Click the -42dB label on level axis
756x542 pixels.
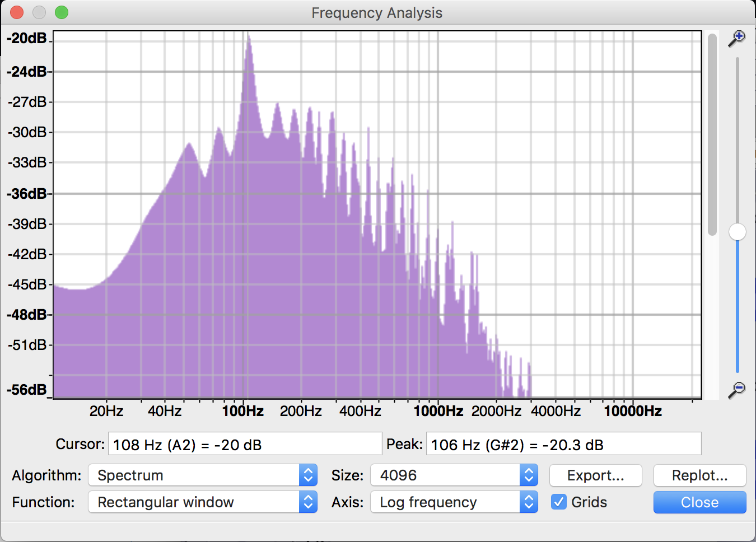[27, 254]
